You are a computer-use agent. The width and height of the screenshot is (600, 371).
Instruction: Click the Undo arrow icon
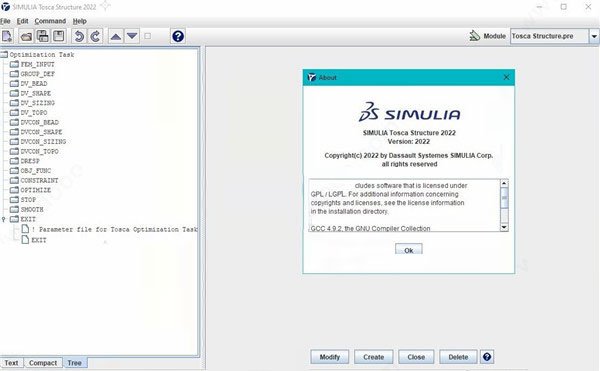78,36
